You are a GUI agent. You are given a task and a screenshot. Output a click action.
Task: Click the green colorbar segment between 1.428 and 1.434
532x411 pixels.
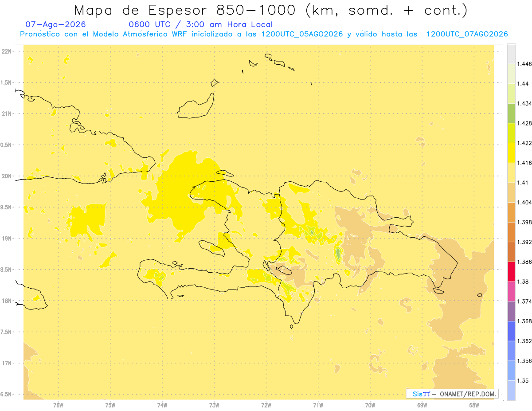coord(511,113)
